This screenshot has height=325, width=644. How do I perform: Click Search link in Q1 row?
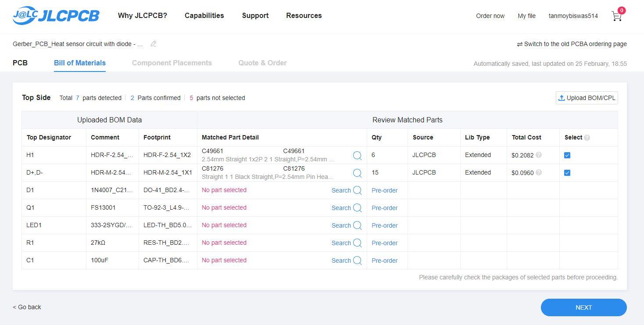pos(341,208)
